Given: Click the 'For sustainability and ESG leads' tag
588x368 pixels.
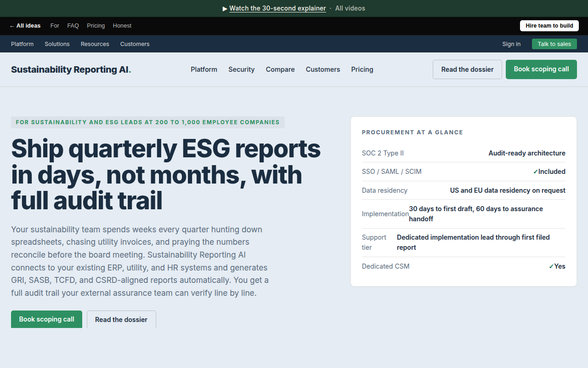Looking at the screenshot, I should click(x=148, y=122).
